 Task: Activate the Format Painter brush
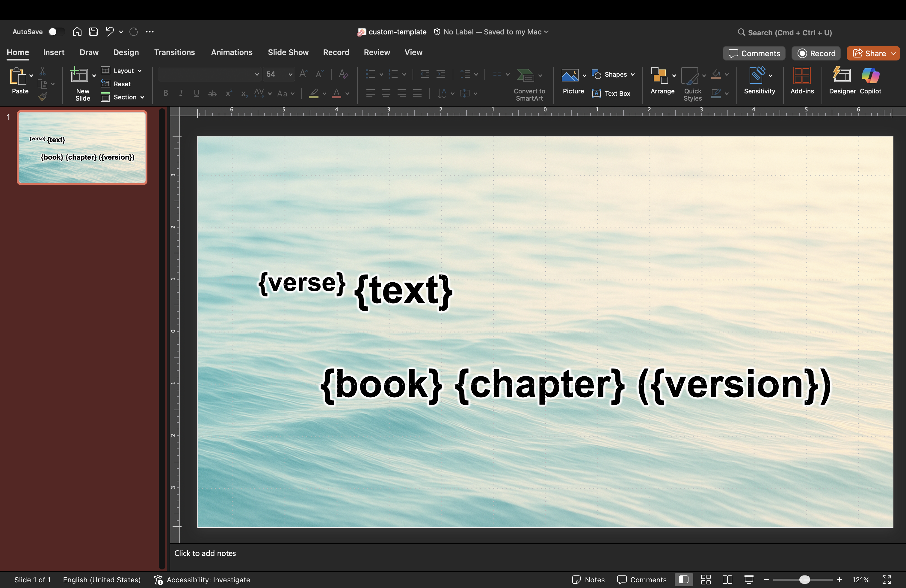[x=43, y=97]
